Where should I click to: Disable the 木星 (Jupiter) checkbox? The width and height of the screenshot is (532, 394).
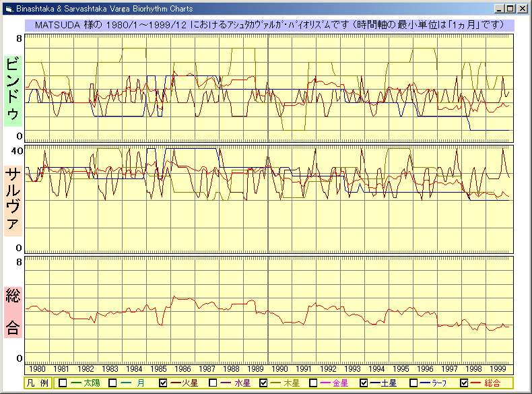pyautogui.click(x=263, y=383)
